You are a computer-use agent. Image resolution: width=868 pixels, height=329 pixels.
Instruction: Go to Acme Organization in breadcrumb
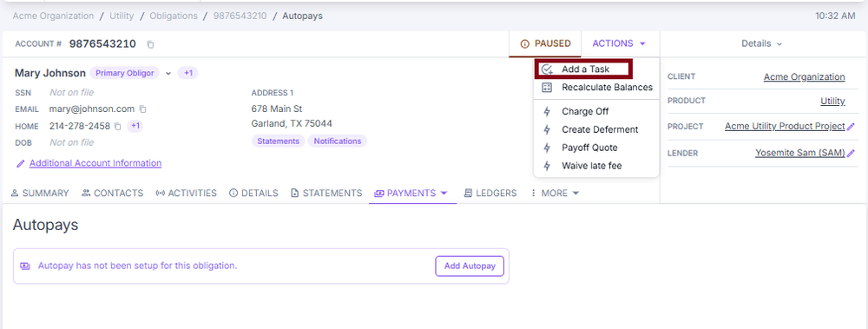pyautogui.click(x=53, y=16)
